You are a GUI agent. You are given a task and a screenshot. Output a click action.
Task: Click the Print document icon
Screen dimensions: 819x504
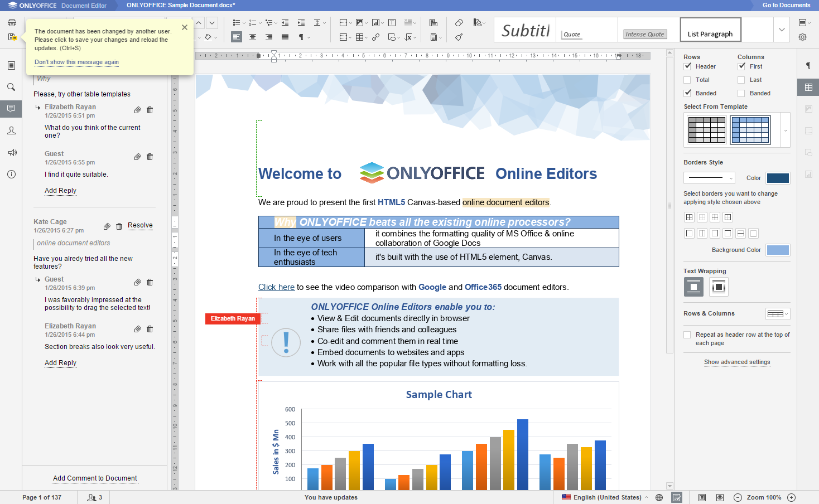coord(12,23)
